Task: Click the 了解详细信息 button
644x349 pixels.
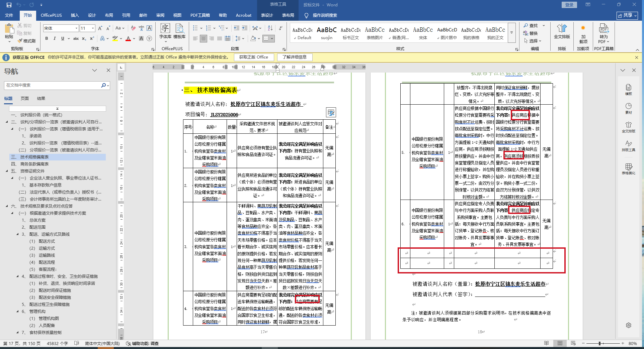Action: tap(294, 57)
